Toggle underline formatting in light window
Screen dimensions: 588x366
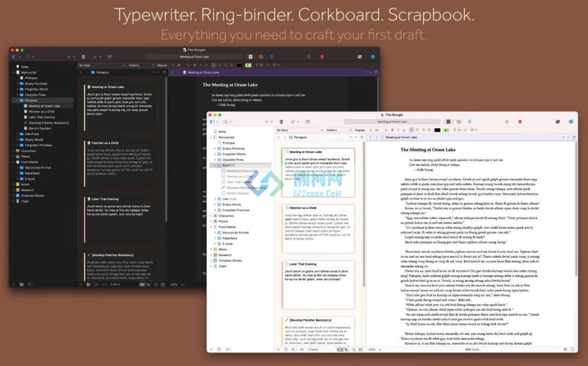(x=404, y=130)
